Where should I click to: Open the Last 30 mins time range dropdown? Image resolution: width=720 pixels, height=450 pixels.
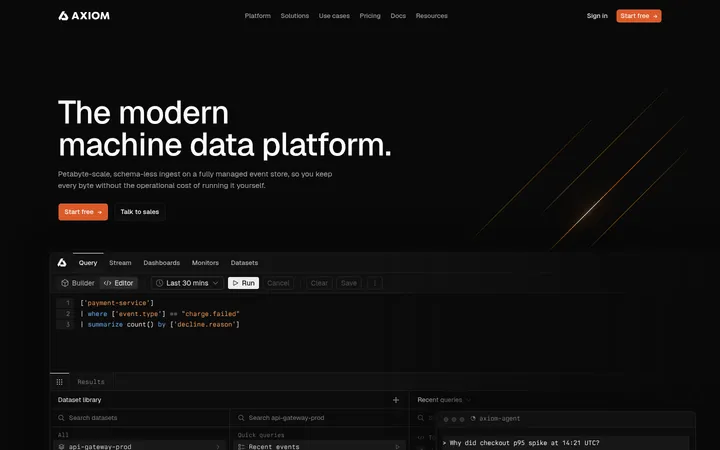[x=187, y=283]
